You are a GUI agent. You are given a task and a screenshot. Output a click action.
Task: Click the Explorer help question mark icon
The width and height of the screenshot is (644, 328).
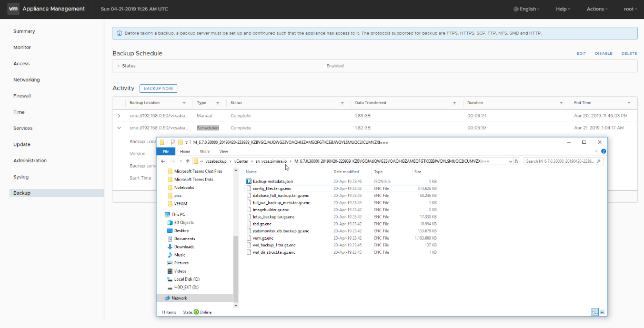click(x=603, y=151)
